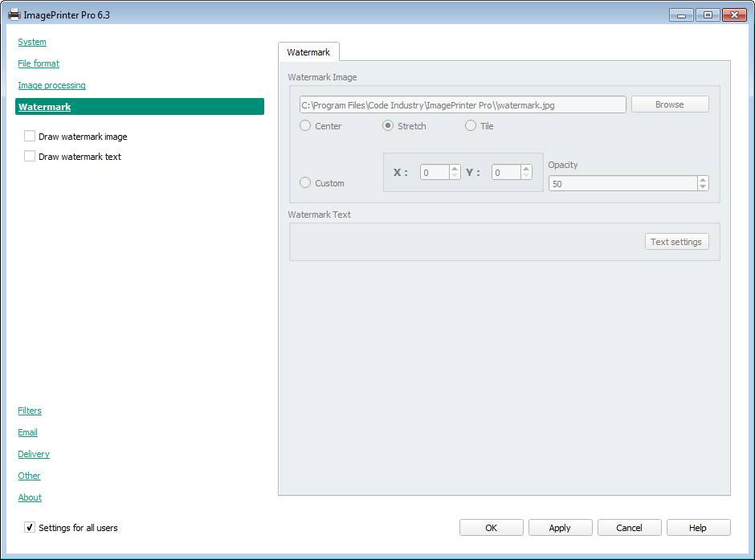Image resolution: width=755 pixels, height=560 pixels.
Task: Cancel the settings dialog
Action: (630, 528)
